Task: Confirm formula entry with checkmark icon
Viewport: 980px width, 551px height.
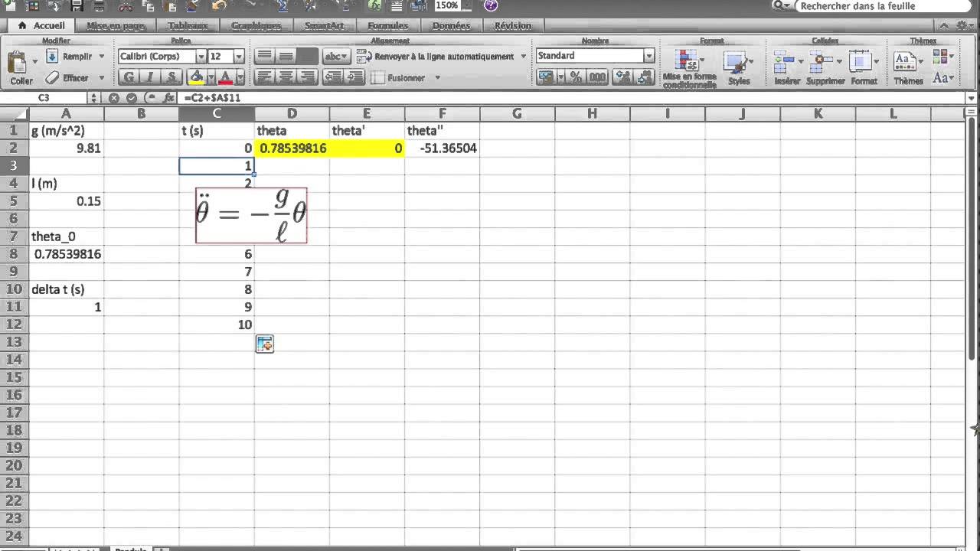Action: tap(131, 98)
